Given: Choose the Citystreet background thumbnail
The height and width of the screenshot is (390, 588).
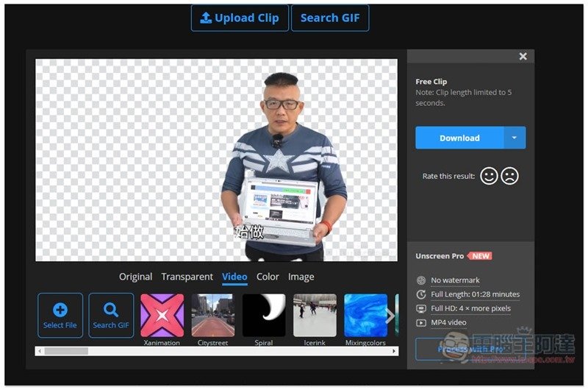Looking at the screenshot, I should coord(212,316).
